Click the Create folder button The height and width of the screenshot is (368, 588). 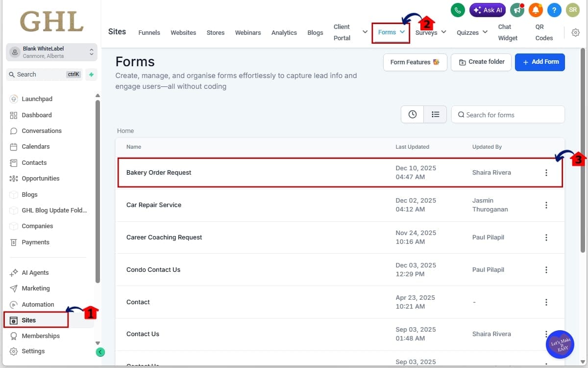481,62
